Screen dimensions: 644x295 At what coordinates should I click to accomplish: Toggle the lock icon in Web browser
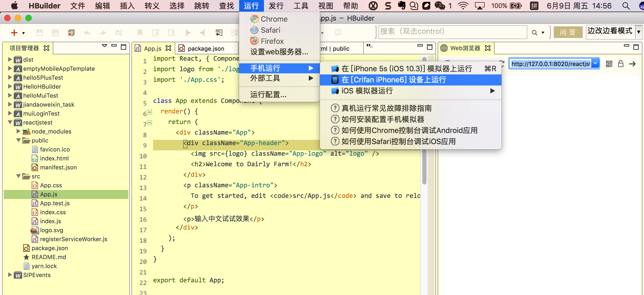click(x=621, y=64)
